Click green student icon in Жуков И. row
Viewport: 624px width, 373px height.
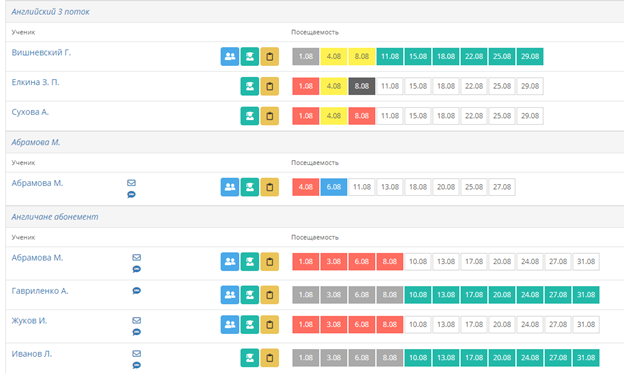point(250,324)
